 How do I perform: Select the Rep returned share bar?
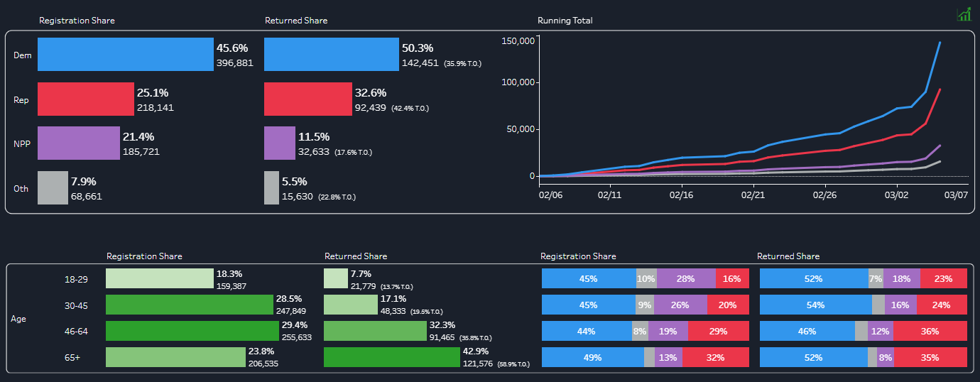click(x=307, y=99)
